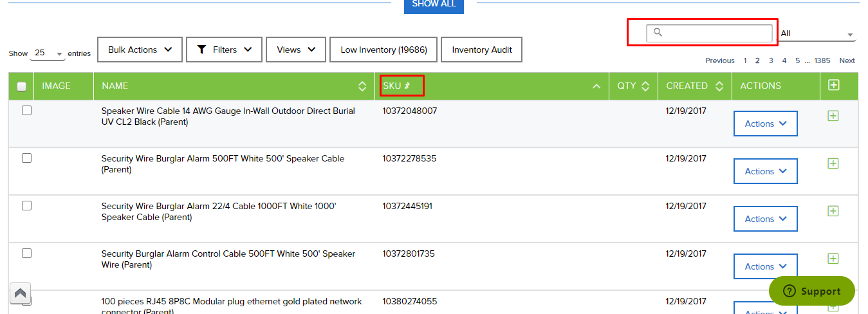Expand row for SKU 10372278535 with plus icon
Screen dimensions: 868x314
point(833,163)
